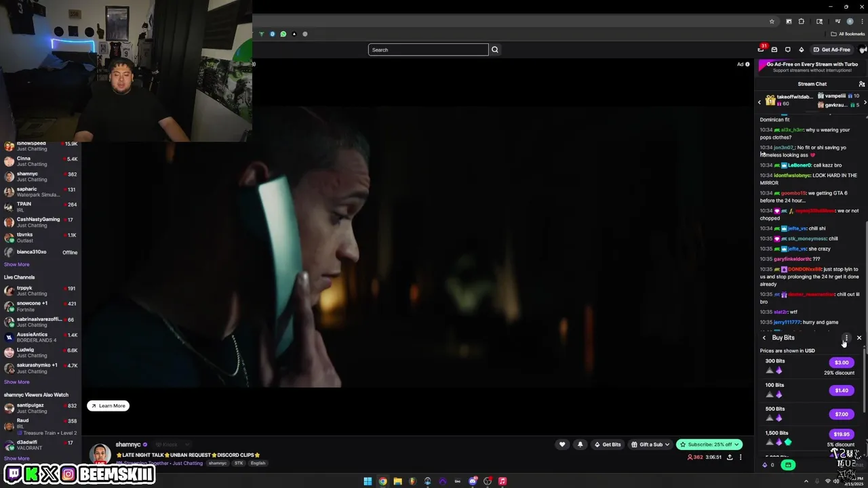Open File Explorer from the taskbar
The image size is (868, 488).
(x=397, y=481)
